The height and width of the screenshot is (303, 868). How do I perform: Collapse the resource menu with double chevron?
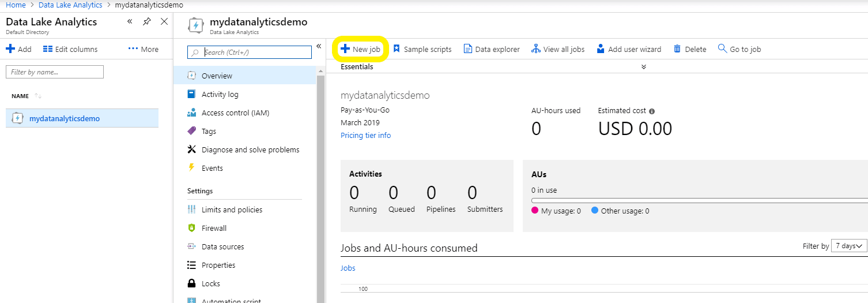coord(319,46)
